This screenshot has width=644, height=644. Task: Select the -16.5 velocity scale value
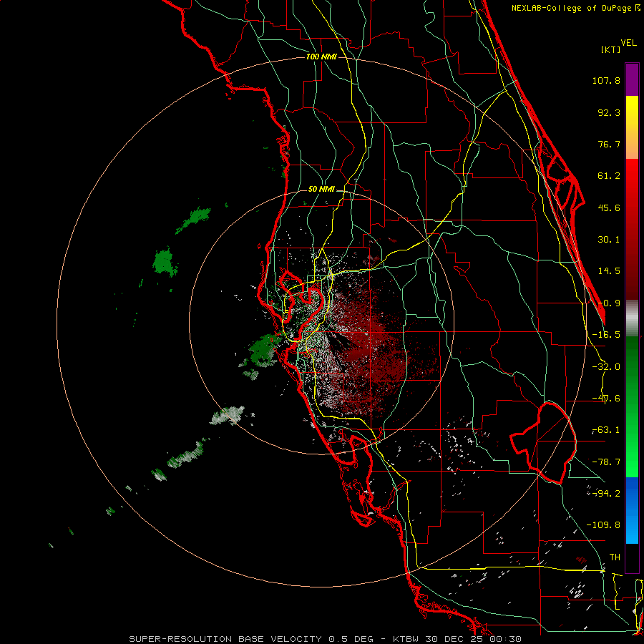click(606, 335)
